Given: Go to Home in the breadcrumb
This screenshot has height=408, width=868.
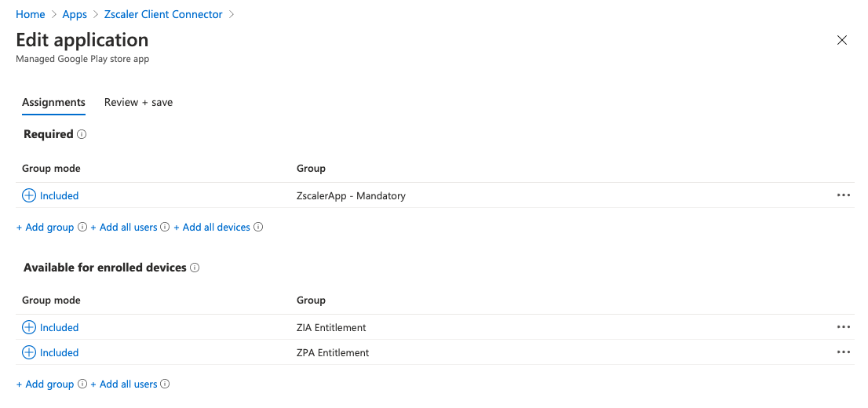Looking at the screenshot, I should (x=30, y=14).
